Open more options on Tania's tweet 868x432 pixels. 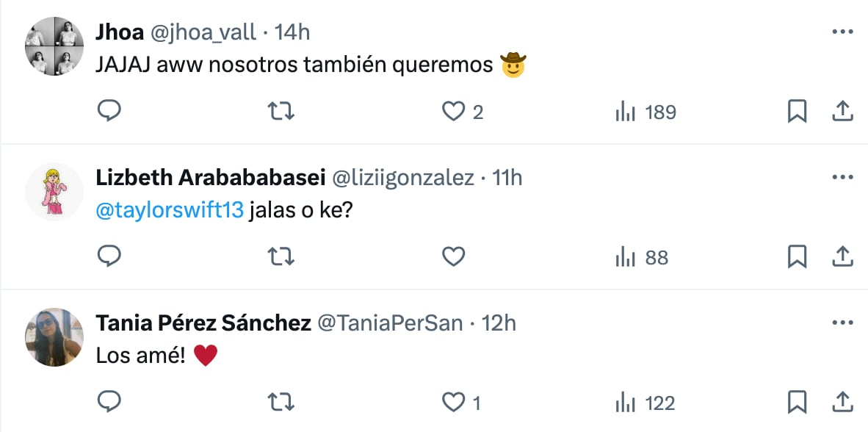pos(842,323)
